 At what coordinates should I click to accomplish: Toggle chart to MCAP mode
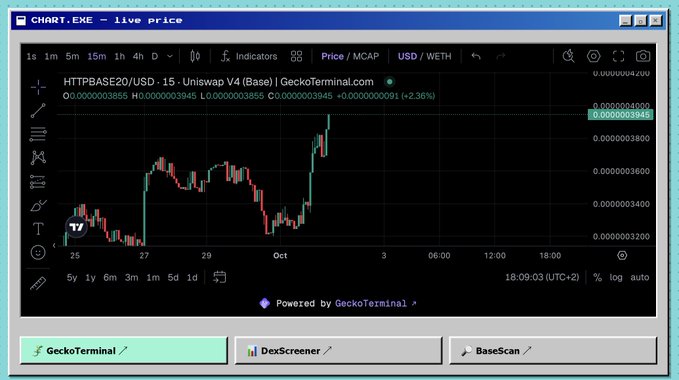click(366, 56)
